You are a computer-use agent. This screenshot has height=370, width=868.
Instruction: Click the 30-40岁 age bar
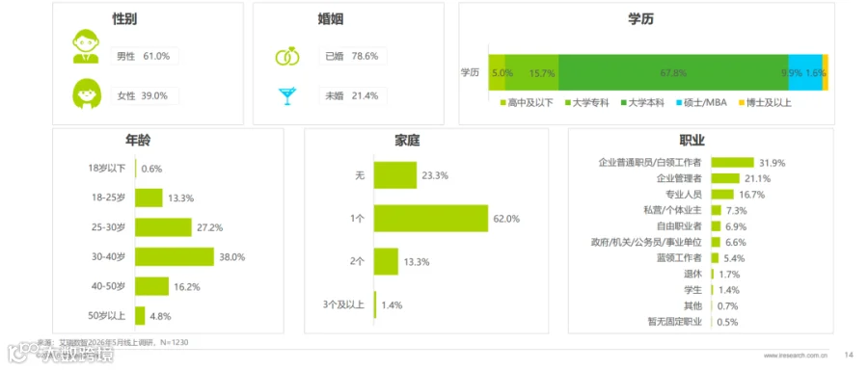pos(175,256)
